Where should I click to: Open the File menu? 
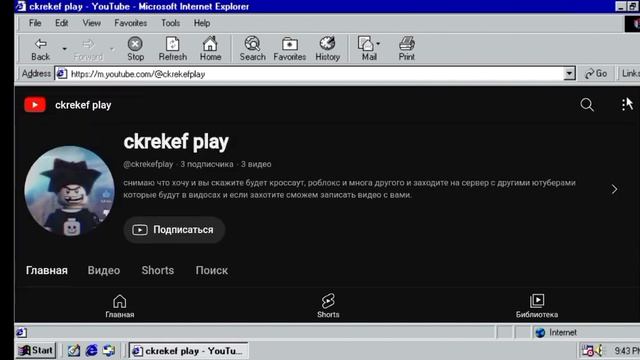tap(35, 23)
